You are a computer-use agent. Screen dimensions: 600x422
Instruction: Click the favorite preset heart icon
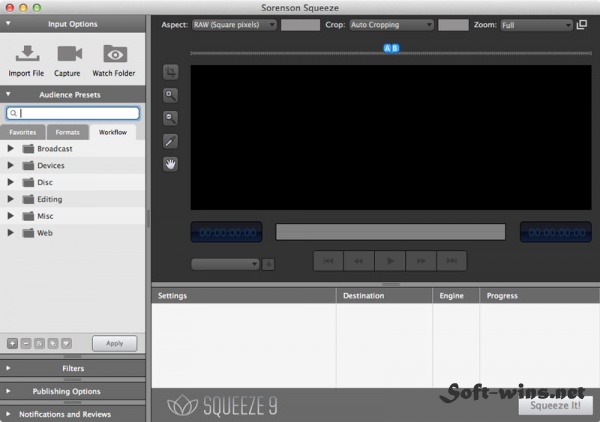click(66, 344)
